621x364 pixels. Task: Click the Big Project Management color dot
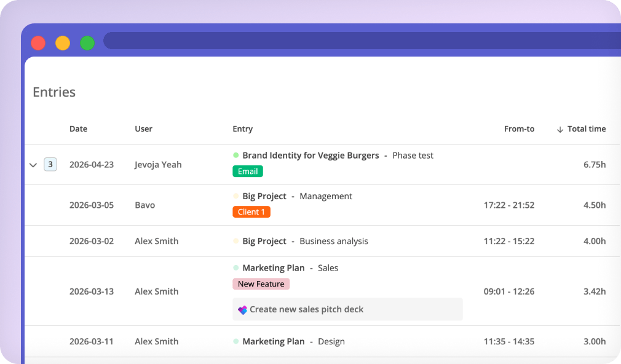(x=236, y=196)
